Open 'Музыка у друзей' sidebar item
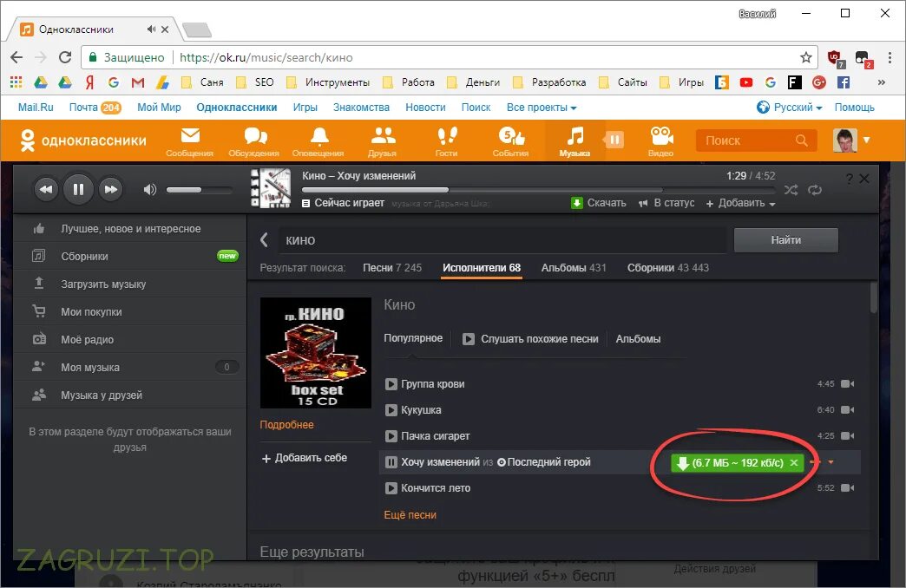Viewport: 906px width, 588px height. (x=130, y=395)
